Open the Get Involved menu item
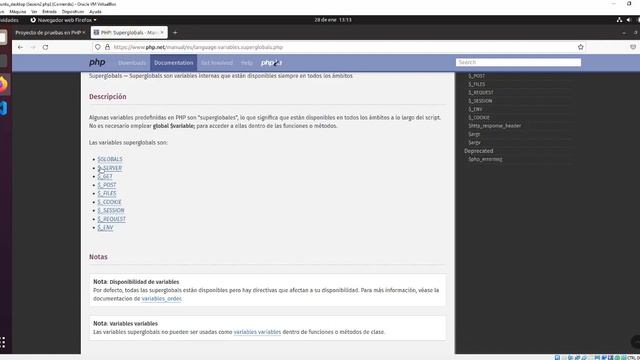The height and width of the screenshot is (360, 640). click(217, 63)
